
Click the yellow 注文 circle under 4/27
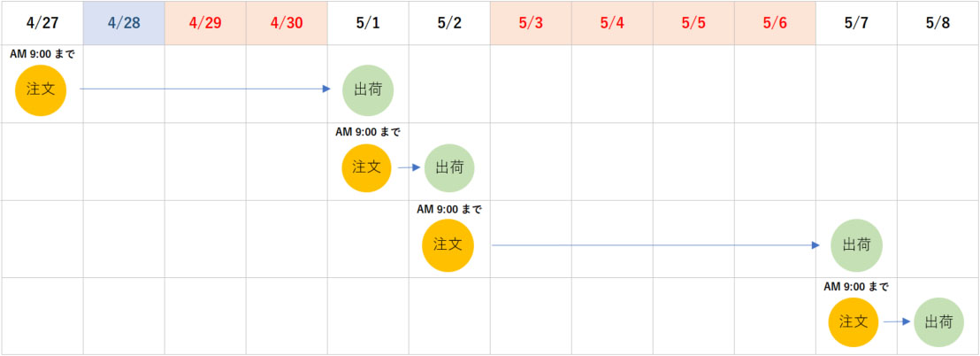click(x=41, y=90)
